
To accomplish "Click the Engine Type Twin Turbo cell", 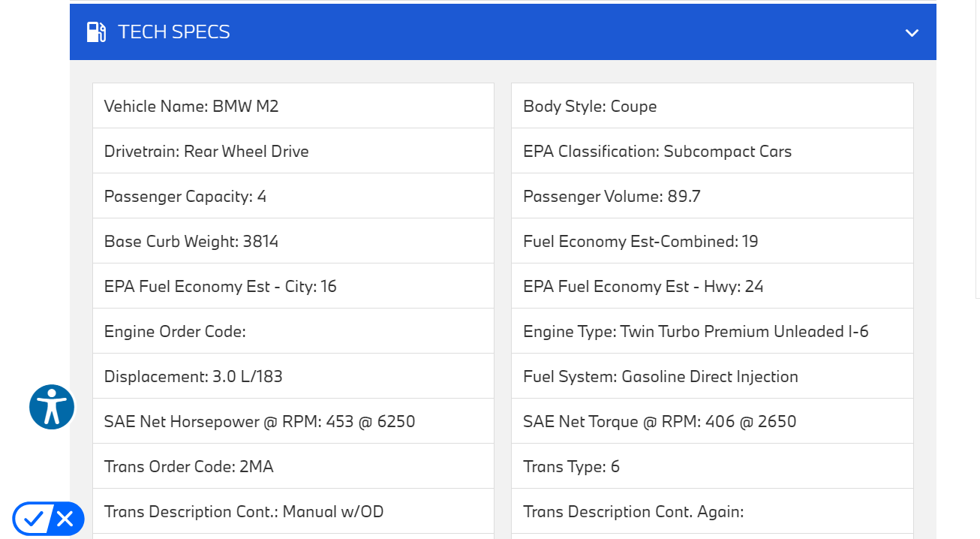I will point(711,331).
